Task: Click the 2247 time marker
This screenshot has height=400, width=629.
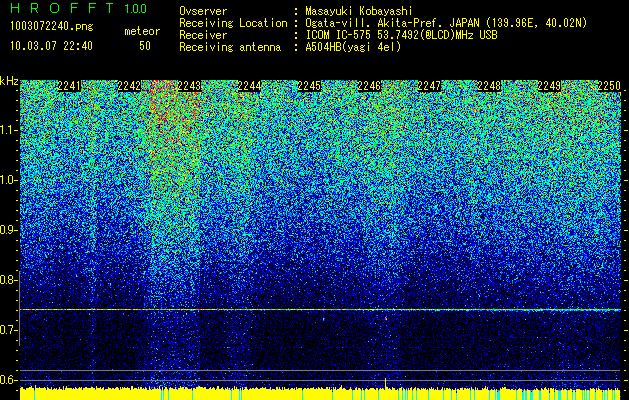Action: [x=429, y=86]
